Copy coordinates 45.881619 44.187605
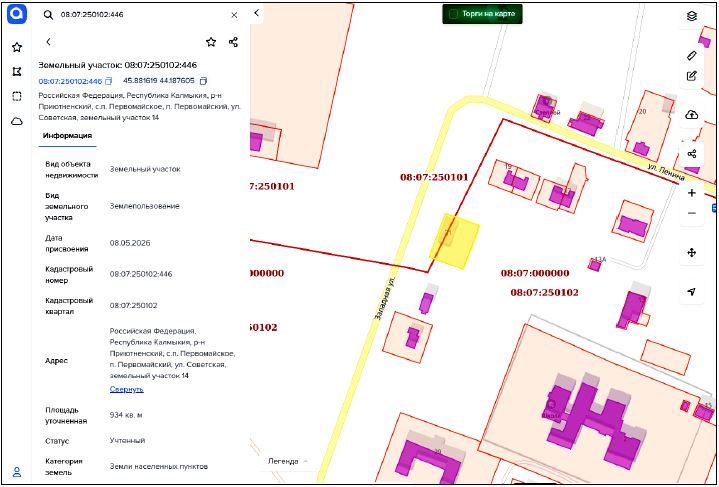The height and width of the screenshot is (487, 719). point(203,81)
